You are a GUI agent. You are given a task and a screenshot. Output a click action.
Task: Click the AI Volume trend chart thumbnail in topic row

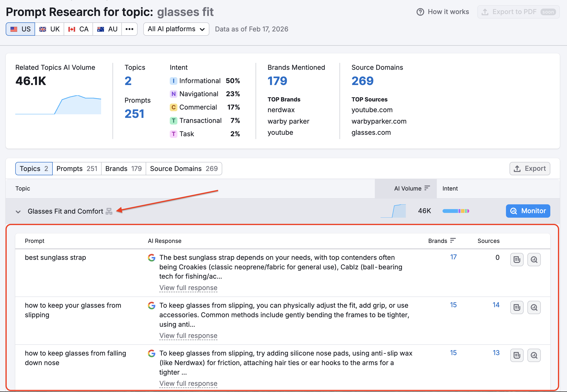(x=393, y=211)
